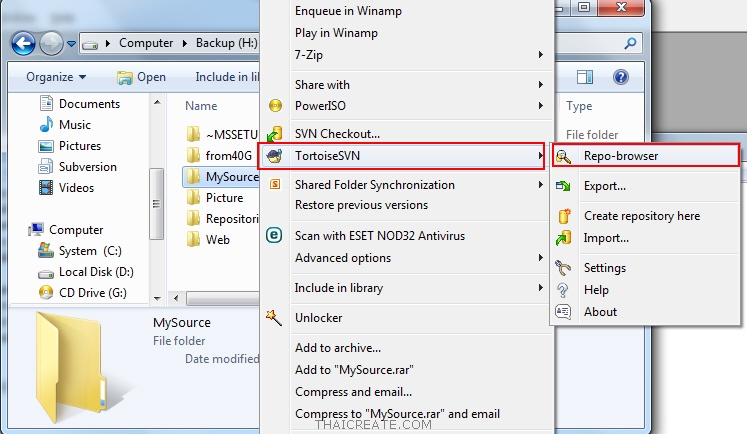The width and height of the screenshot is (747, 434).
Task: Click the Export arrow icon
Action: (x=563, y=186)
